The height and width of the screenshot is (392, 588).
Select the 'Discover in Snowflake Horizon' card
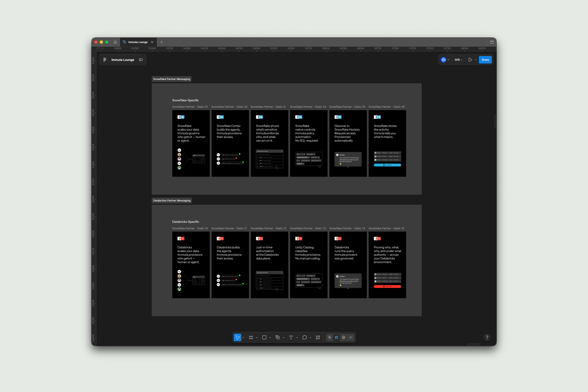click(x=348, y=143)
